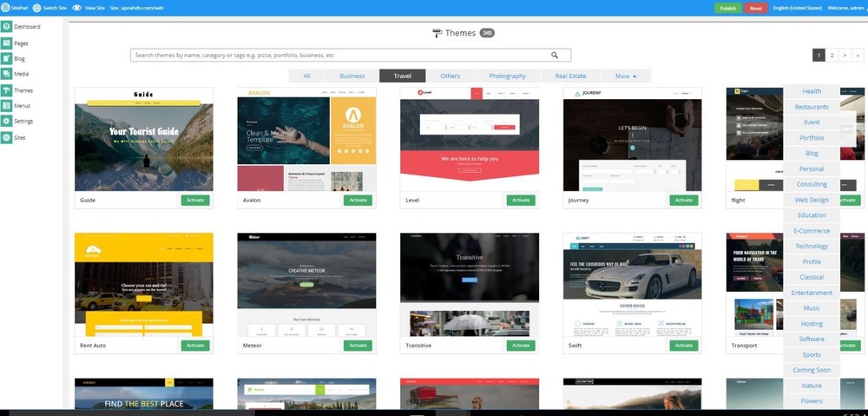Open the Dashboard sidebar icon
The image size is (868, 416).
tap(6, 27)
